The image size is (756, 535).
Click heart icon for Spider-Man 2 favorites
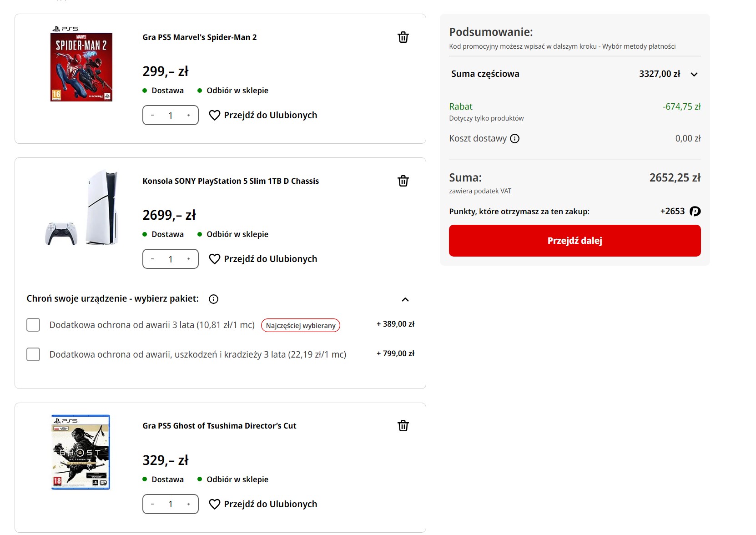click(x=215, y=115)
